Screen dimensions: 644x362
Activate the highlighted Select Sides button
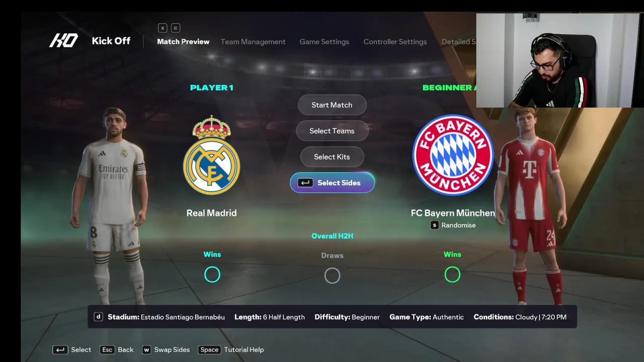click(x=332, y=183)
